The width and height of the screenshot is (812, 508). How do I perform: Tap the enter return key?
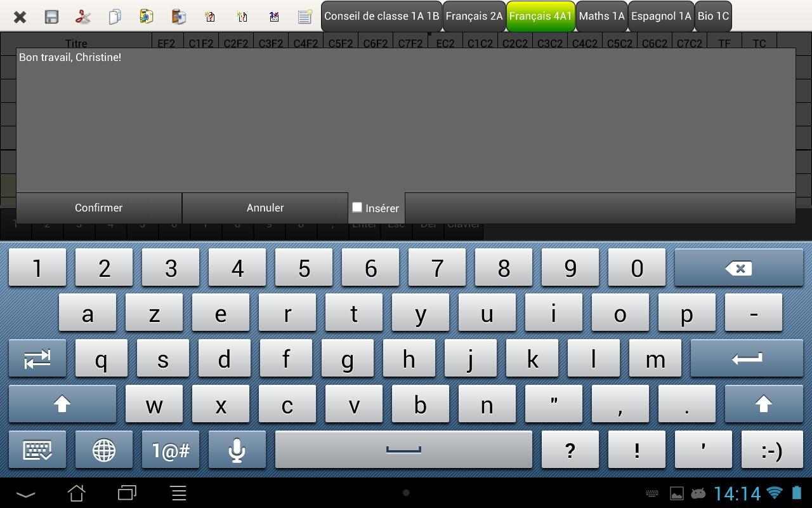(747, 358)
